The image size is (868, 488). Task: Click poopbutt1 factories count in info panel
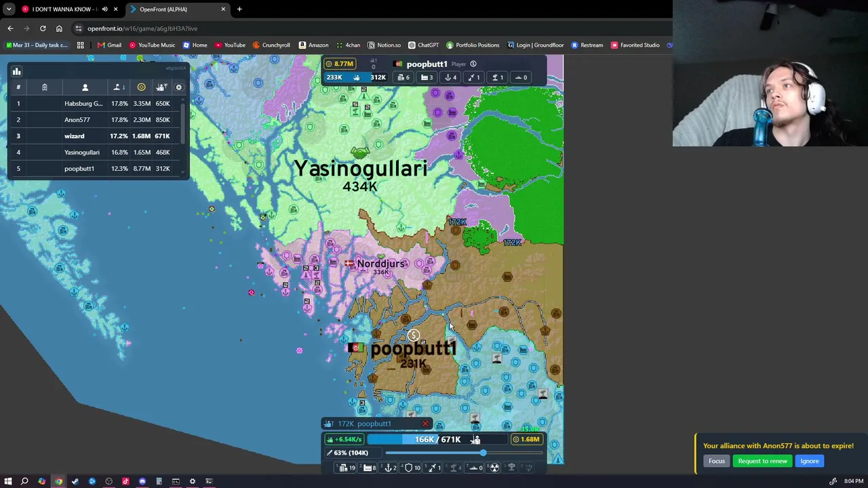click(427, 77)
